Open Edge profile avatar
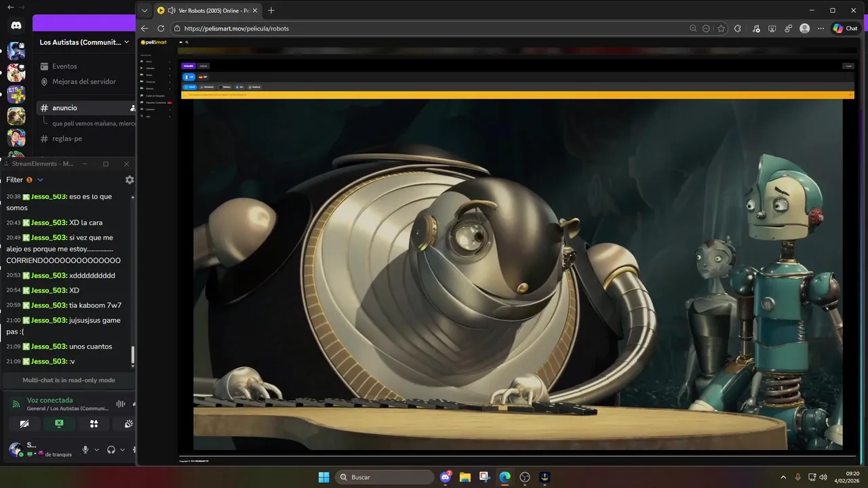Screen dimensions: 868x488 pos(805,28)
